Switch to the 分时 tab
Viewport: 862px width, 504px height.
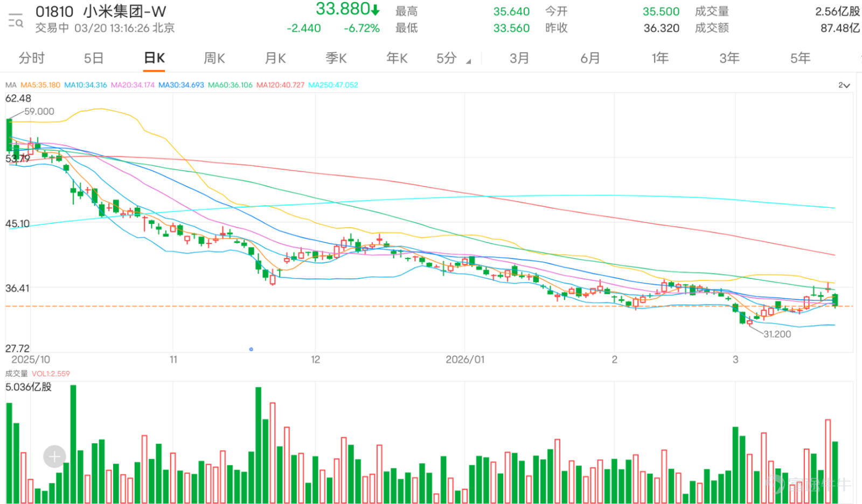click(x=32, y=58)
